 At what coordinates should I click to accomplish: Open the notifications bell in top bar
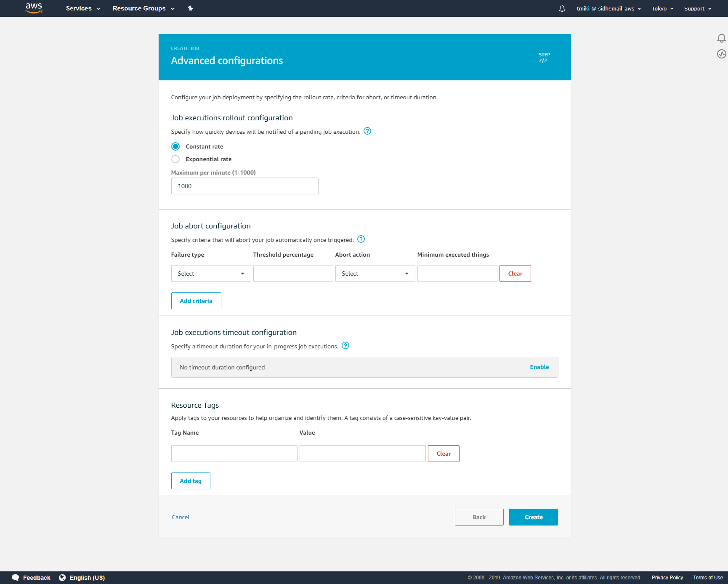pyautogui.click(x=562, y=8)
